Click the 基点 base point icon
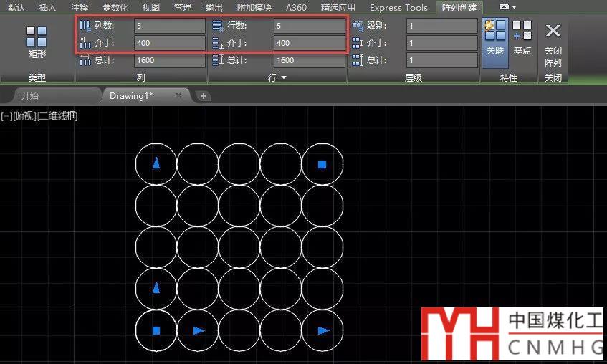 tap(522, 37)
